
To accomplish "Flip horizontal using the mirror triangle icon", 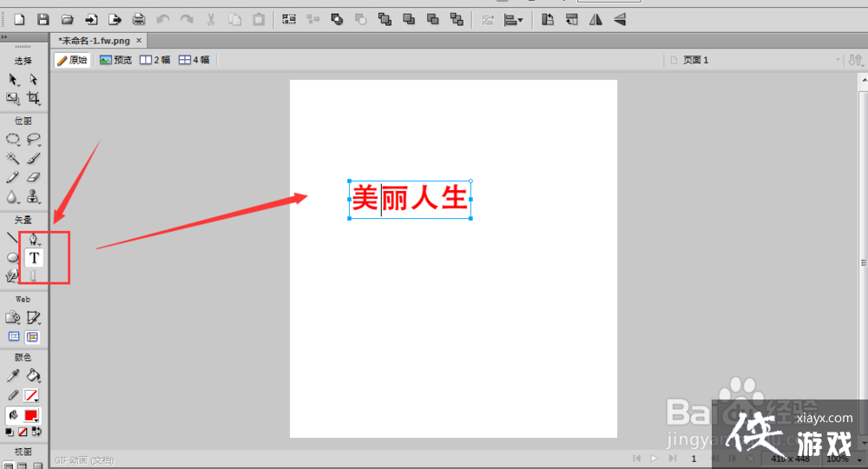I will pos(595,19).
